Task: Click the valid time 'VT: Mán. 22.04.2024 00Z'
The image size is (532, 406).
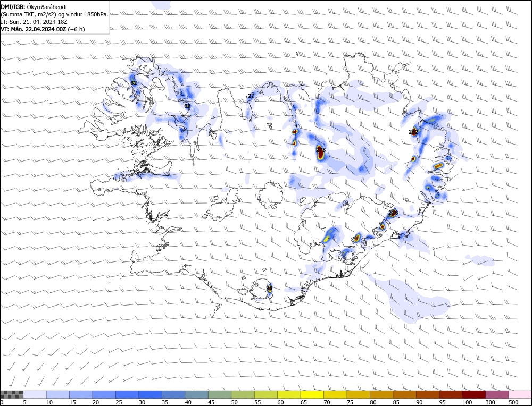Action: click(x=33, y=29)
